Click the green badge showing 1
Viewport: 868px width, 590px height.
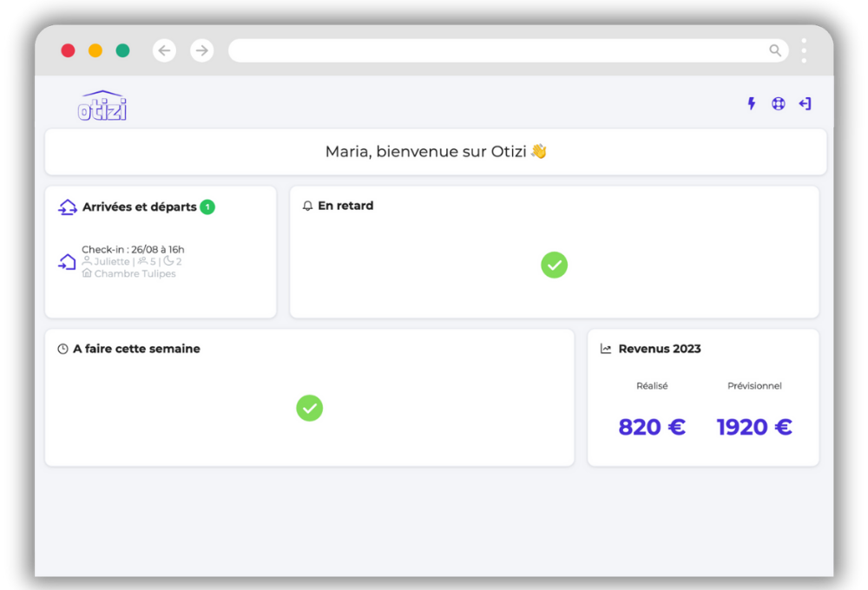[x=207, y=207]
